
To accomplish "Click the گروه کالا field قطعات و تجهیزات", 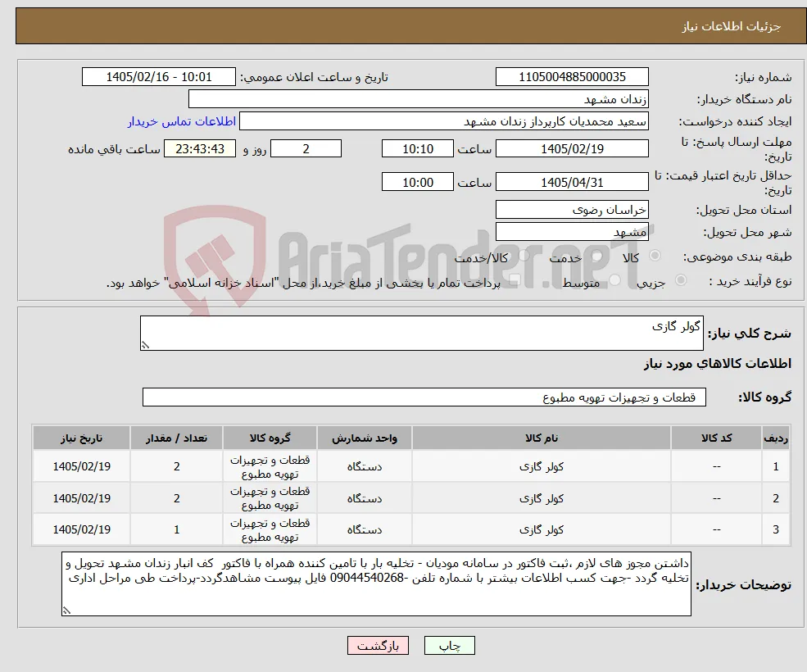I will coord(424,397).
